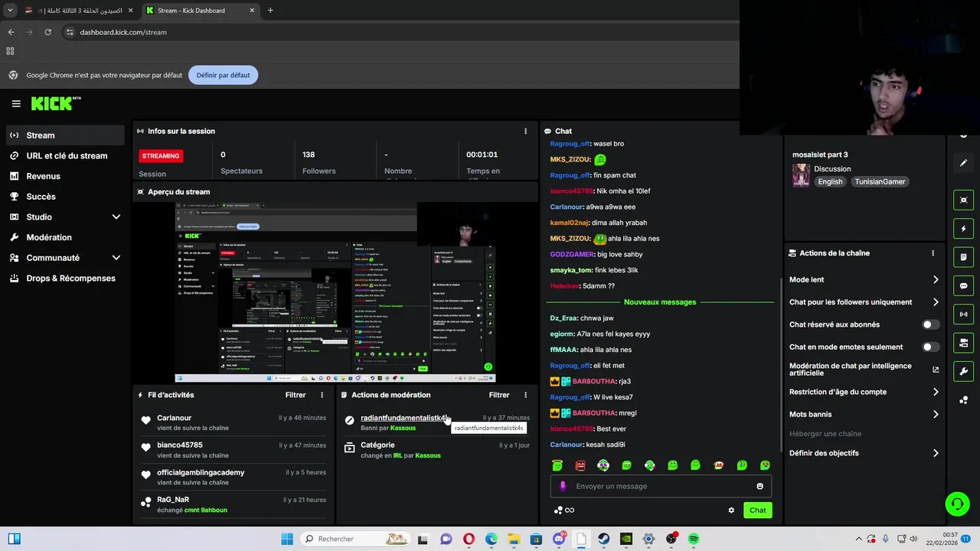
Task: Click the Rechercher taskbar search box
Action: (355, 539)
